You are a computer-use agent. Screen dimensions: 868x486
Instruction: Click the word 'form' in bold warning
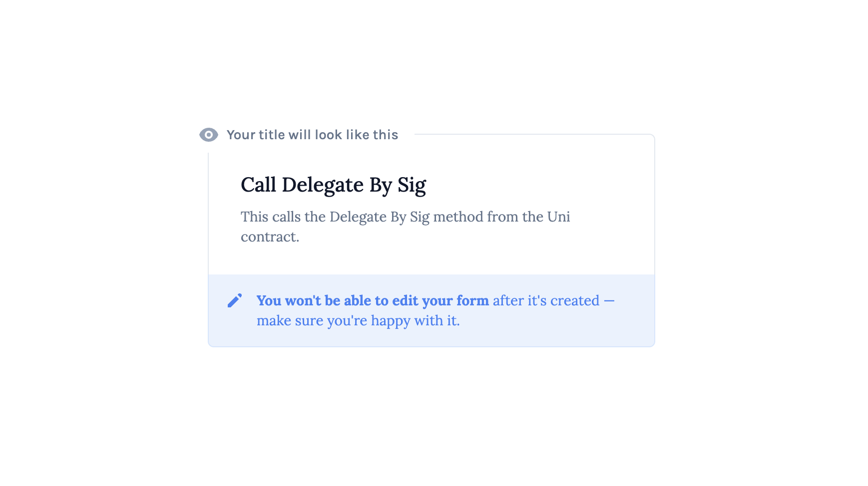(472, 300)
